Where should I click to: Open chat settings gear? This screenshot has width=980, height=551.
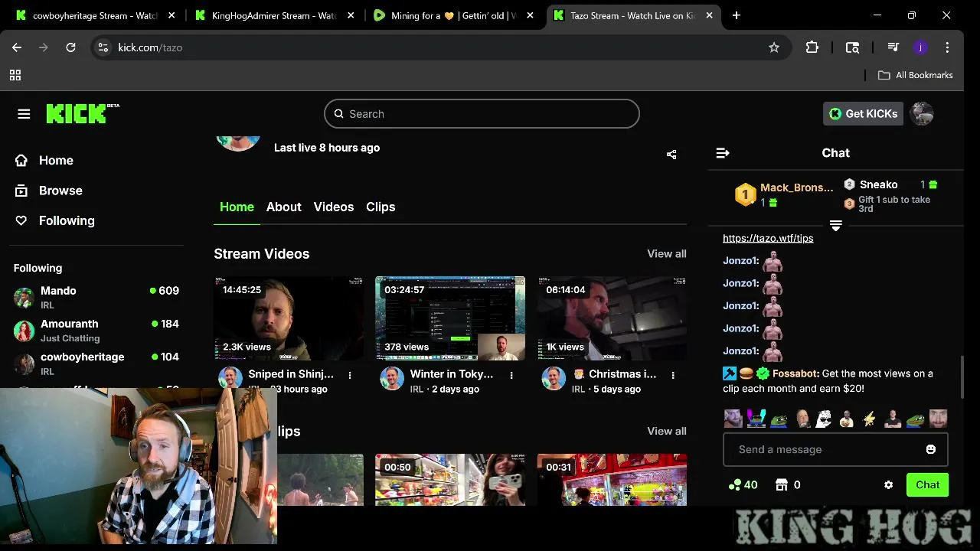(888, 485)
